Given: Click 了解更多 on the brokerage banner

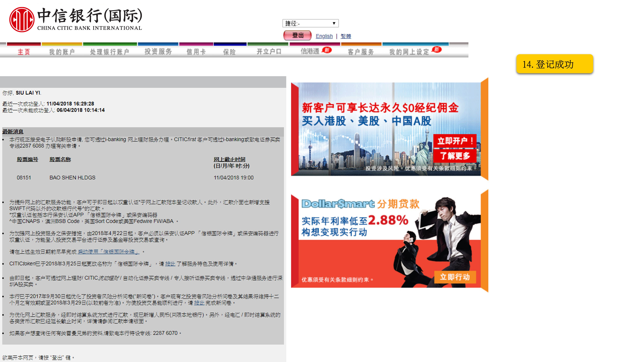Looking at the screenshot, I should (455, 156).
